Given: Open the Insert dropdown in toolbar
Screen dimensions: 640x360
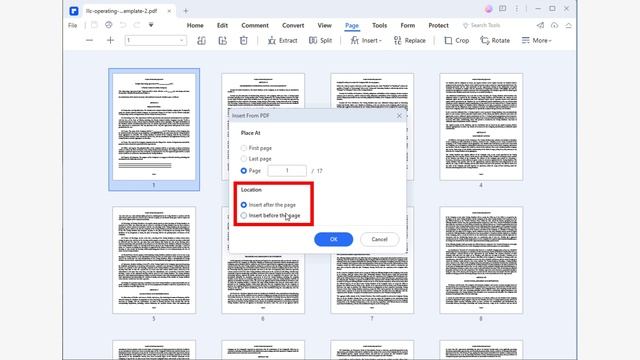Looking at the screenshot, I should [x=366, y=40].
